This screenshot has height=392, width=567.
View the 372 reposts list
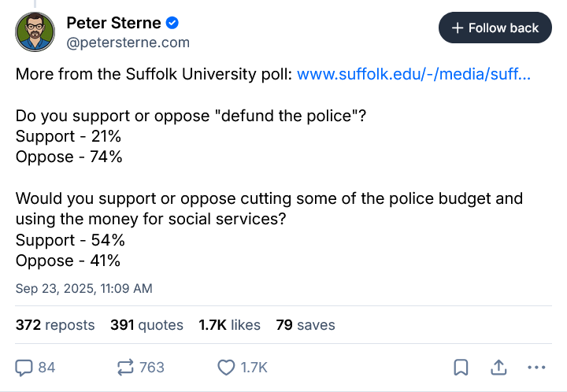click(x=55, y=324)
